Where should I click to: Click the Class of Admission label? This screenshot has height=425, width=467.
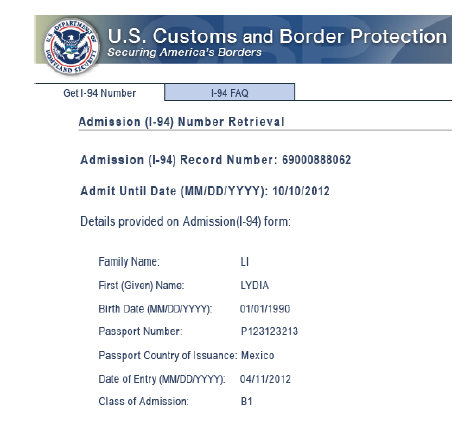pos(143,401)
